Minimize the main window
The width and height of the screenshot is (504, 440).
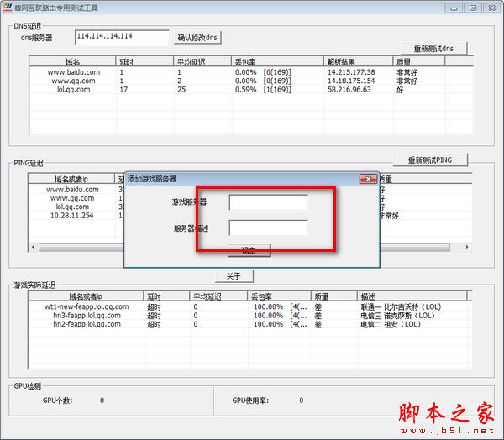tap(454, 8)
